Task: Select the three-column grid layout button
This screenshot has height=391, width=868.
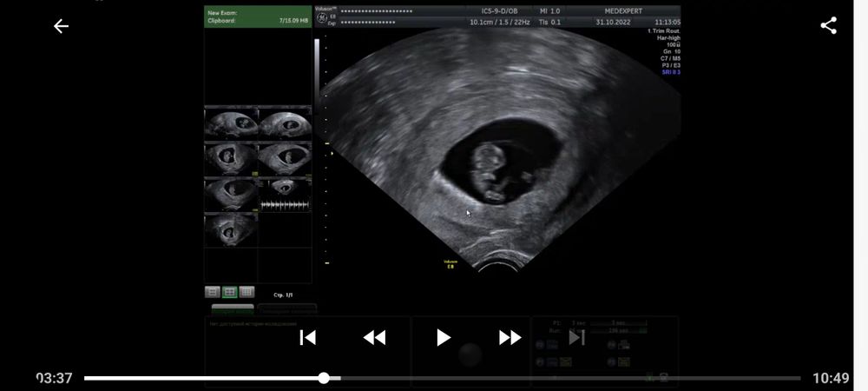Action: pyautogui.click(x=247, y=292)
